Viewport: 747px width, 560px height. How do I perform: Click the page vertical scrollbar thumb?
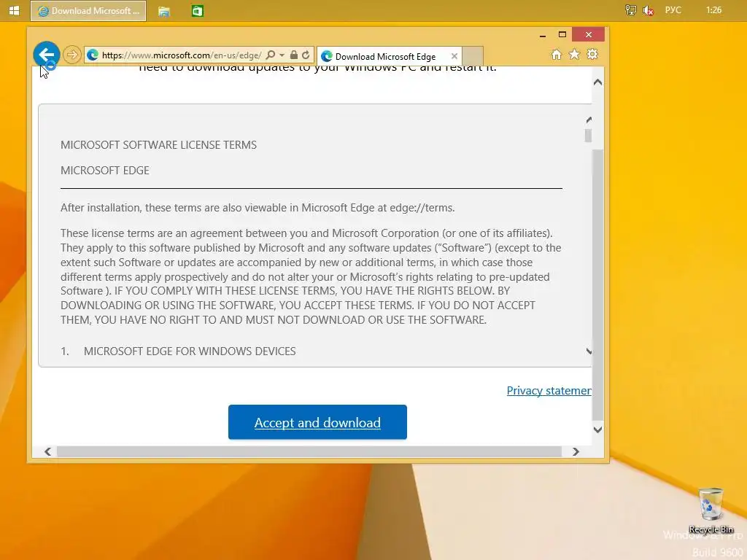598,284
